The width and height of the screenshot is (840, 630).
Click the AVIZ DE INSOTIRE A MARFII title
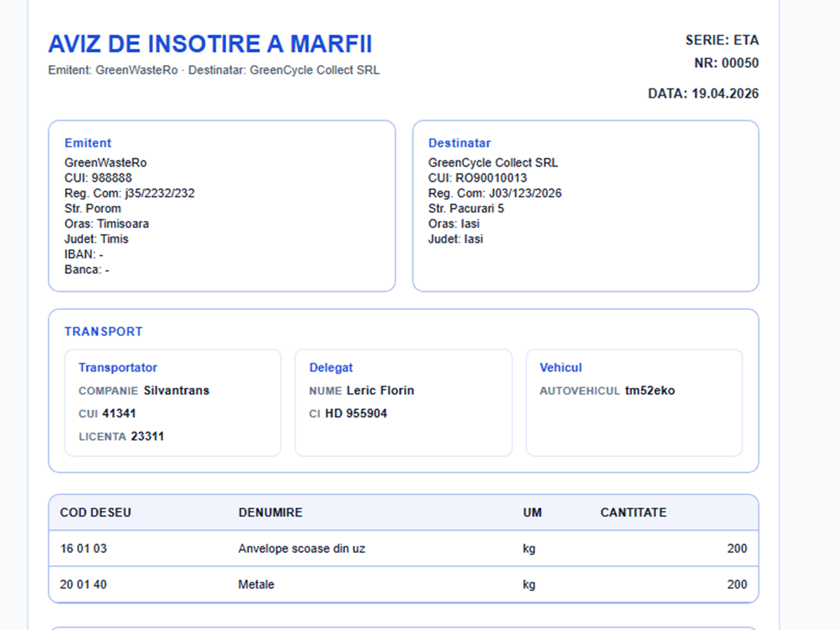click(x=210, y=44)
